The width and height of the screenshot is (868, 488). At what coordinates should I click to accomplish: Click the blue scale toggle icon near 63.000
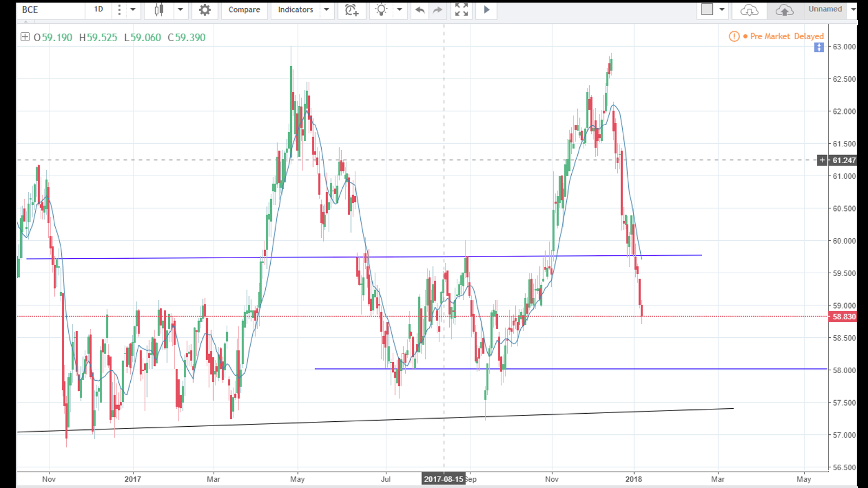pyautogui.click(x=819, y=48)
